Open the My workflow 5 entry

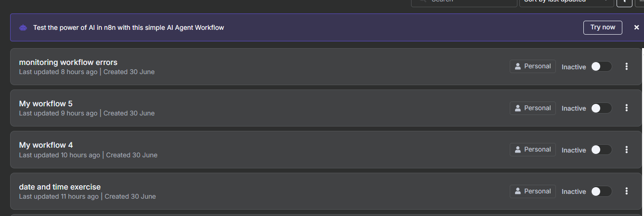pyautogui.click(x=46, y=103)
